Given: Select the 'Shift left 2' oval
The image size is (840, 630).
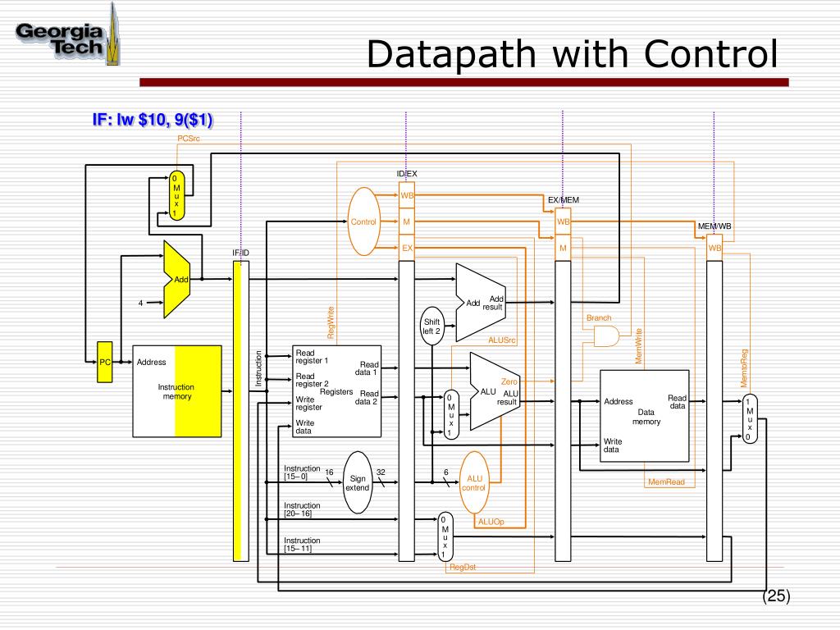Looking at the screenshot, I should click(x=431, y=326).
